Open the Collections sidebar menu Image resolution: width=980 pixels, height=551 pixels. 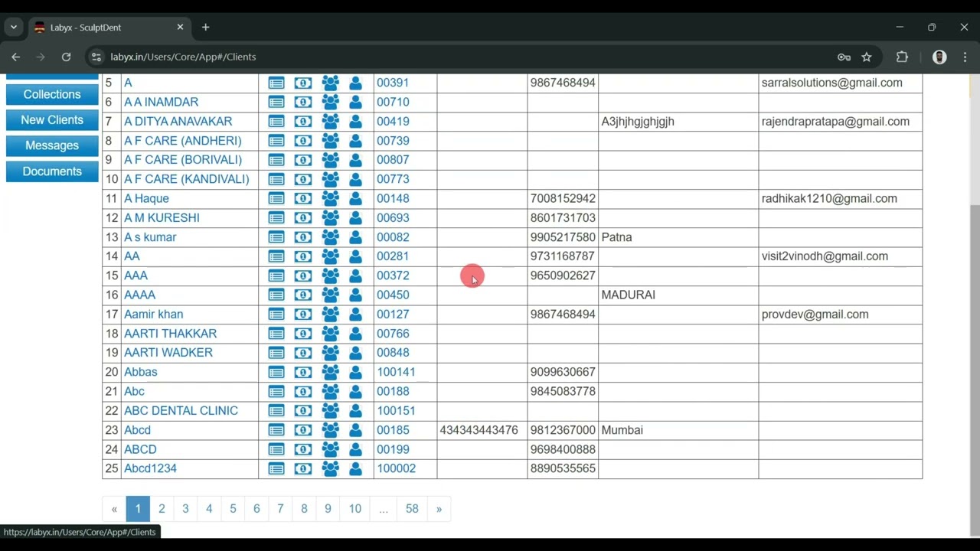point(52,94)
